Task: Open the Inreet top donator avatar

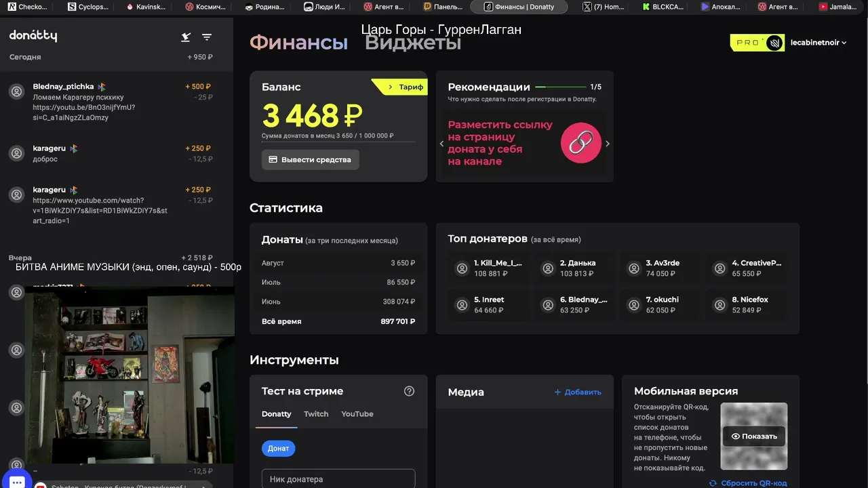Action: [462, 305]
